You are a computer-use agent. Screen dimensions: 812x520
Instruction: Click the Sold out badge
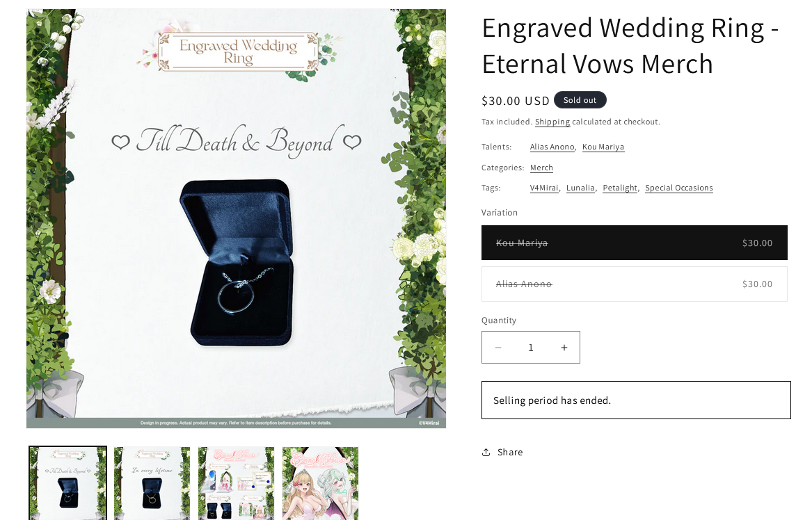[x=580, y=100]
